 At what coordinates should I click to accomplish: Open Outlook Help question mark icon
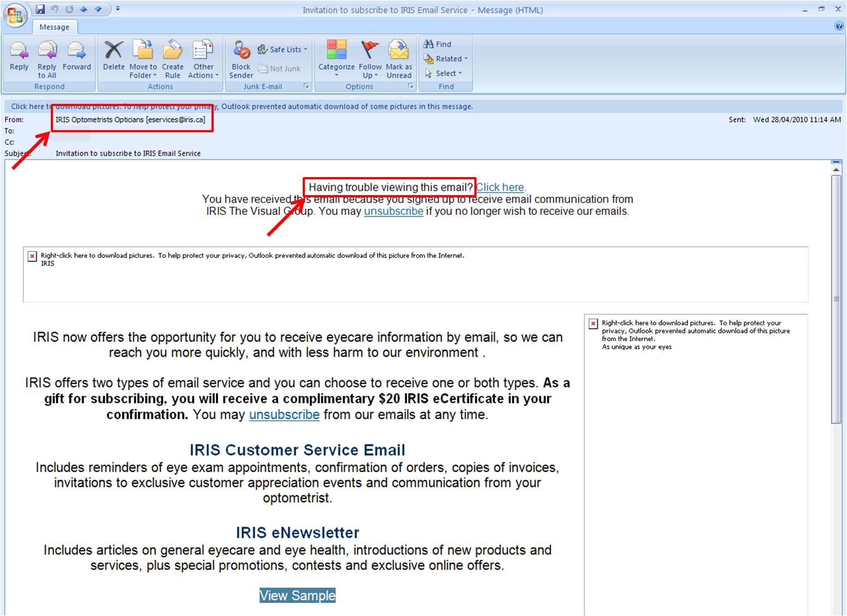coord(839,26)
